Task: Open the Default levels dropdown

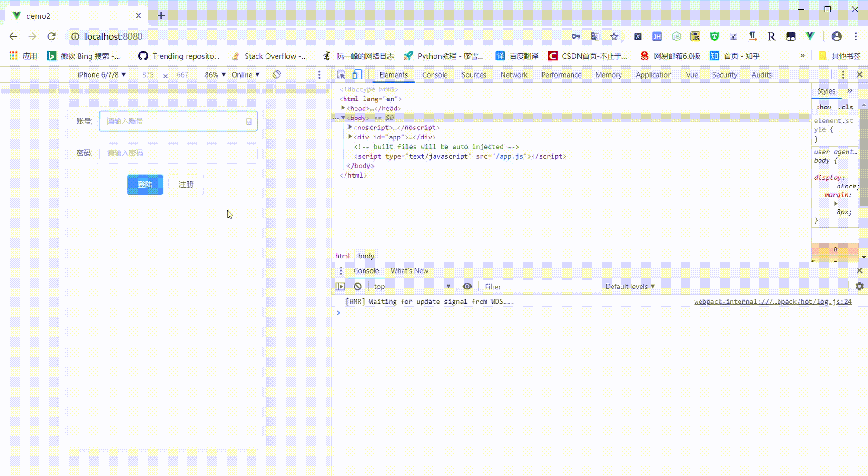Action: (630, 287)
